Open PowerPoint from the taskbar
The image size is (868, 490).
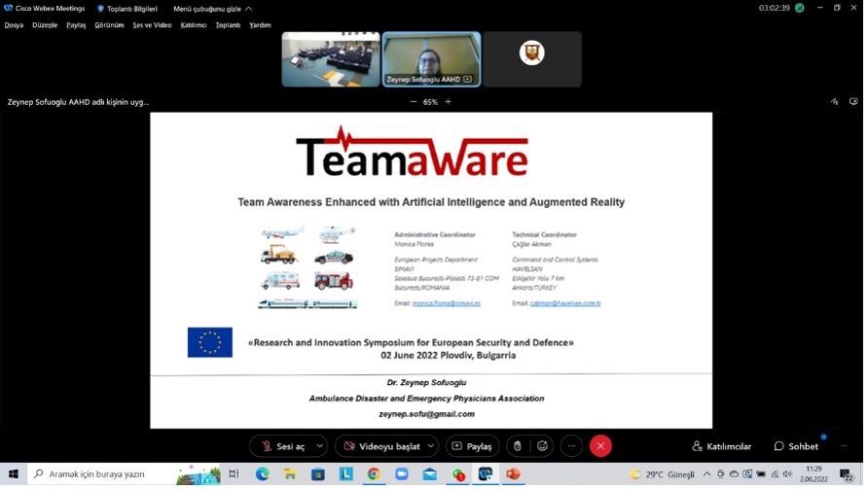point(513,474)
